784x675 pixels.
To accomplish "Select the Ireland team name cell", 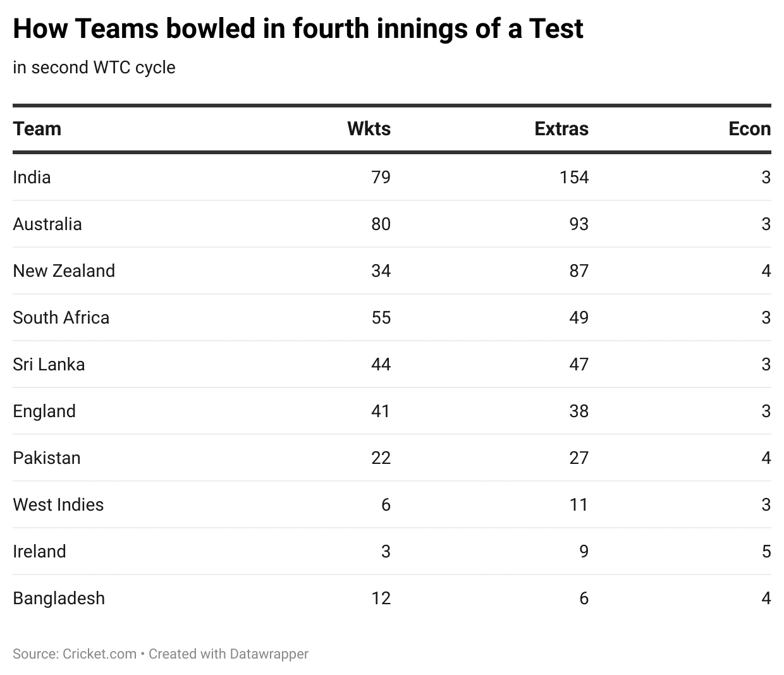I will click(x=39, y=551).
